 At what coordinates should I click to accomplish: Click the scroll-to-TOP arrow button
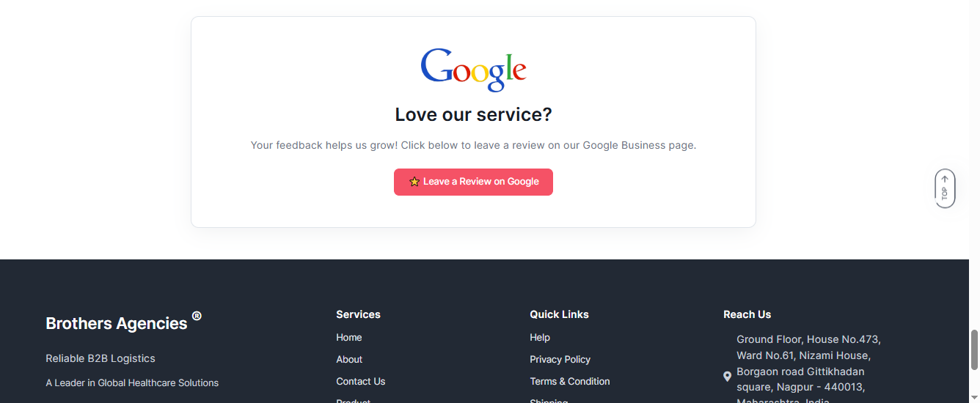click(x=945, y=189)
